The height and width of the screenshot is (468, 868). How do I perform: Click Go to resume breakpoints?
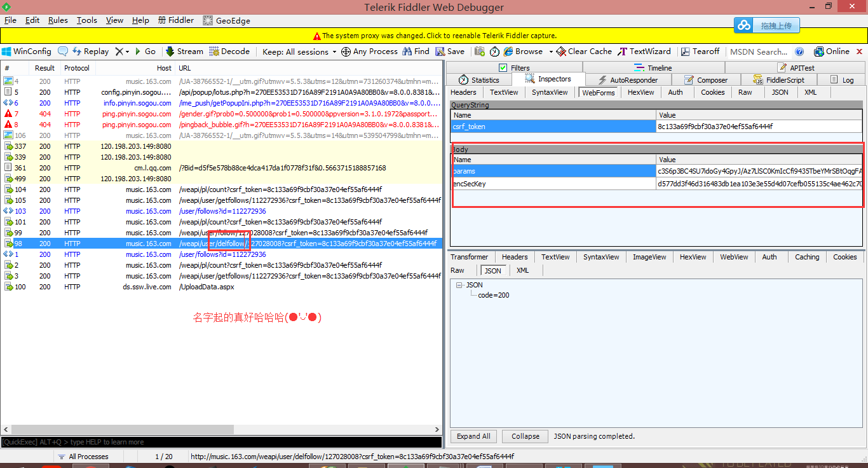coord(145,52)
